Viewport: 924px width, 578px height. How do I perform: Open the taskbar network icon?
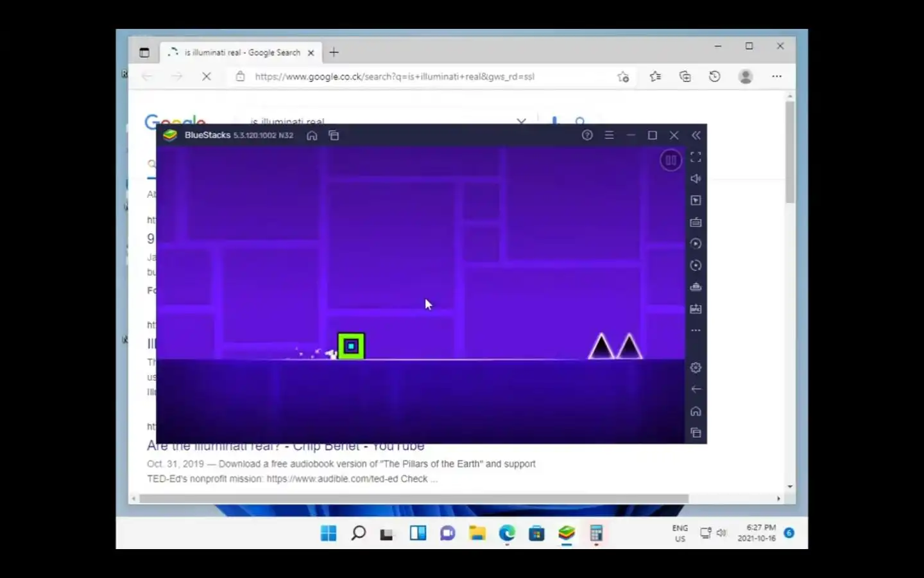pyautogui.click(x=705, y=532)
